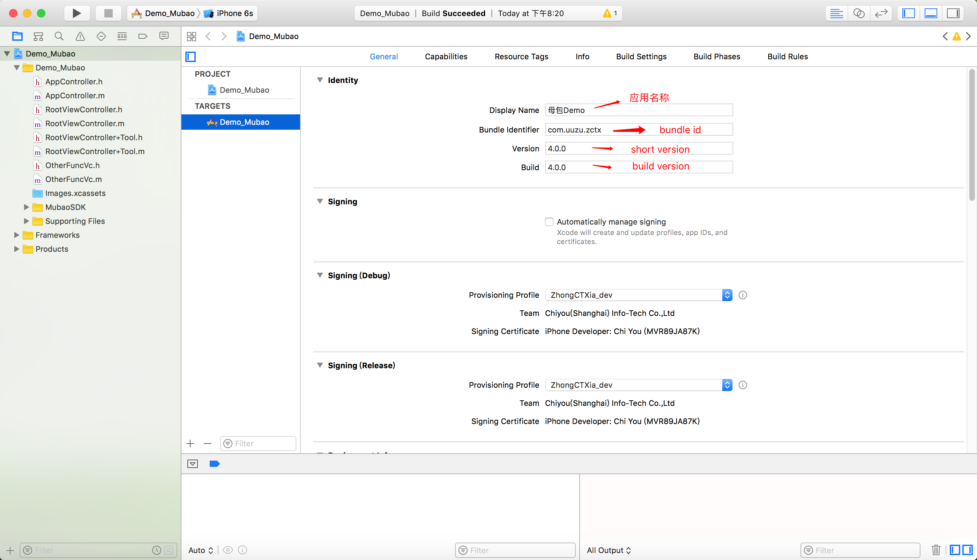Switch to the Build Settings tab
This screenshot has width=977, height=560.
[641, 56]
